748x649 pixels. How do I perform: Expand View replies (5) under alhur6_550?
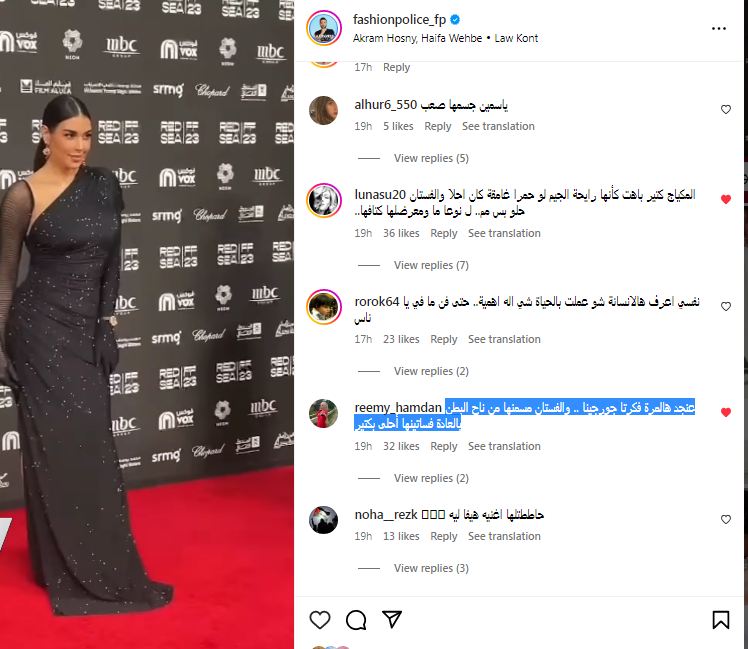click(x=431, y=158)
